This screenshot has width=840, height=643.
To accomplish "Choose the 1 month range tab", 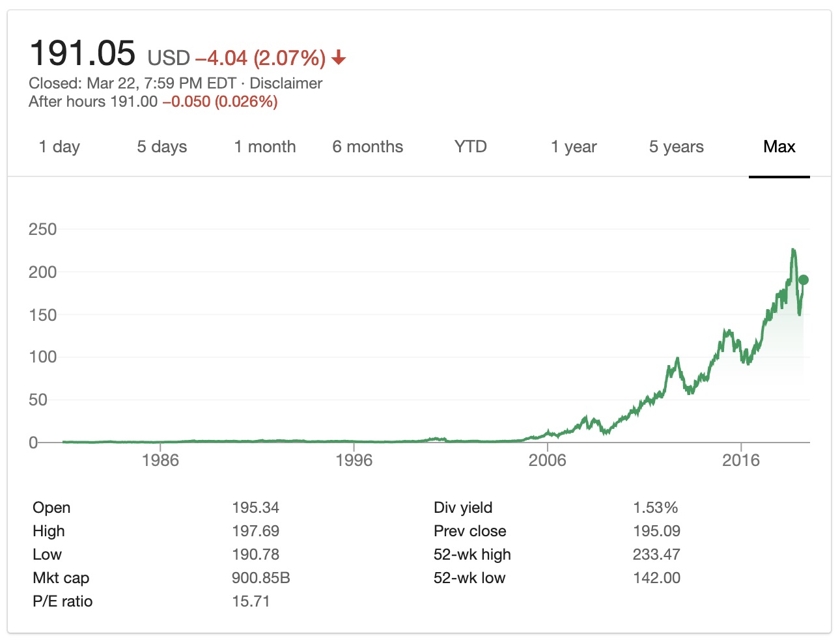I will click(265, 147).
